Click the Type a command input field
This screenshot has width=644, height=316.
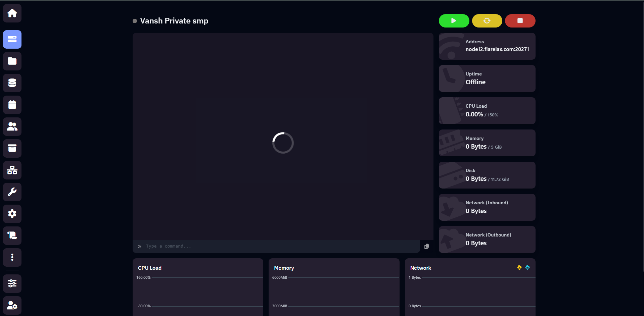pos(279,246)
